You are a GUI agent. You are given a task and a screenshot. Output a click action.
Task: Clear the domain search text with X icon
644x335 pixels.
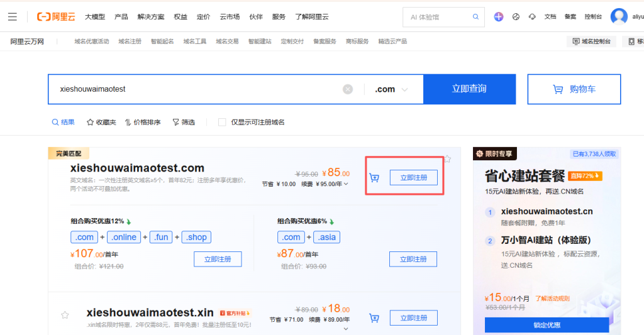pyautogui.click(x=348, y=89)
